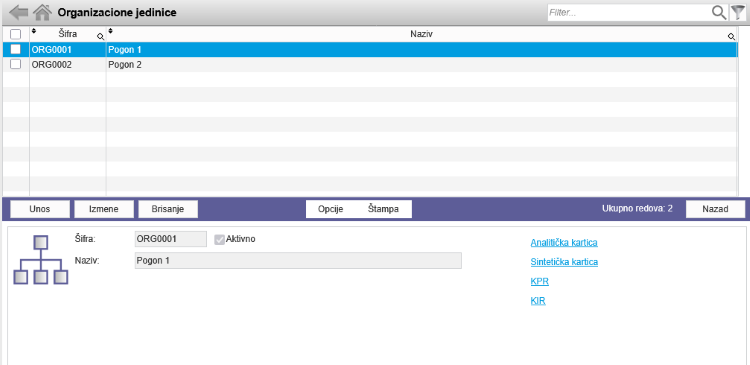Click the organization chart icon
The image size is (750, 365).
[x=41, y=260]
